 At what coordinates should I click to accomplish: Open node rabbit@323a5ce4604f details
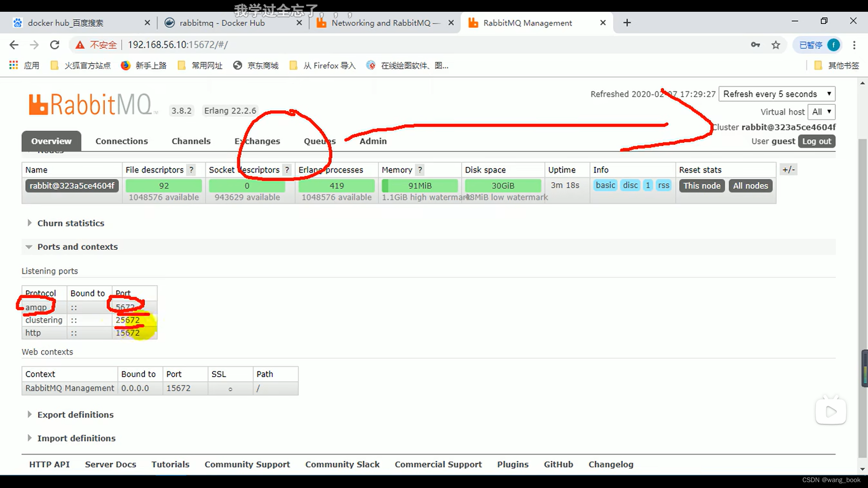pyautogui.click(x=72, y=186)
